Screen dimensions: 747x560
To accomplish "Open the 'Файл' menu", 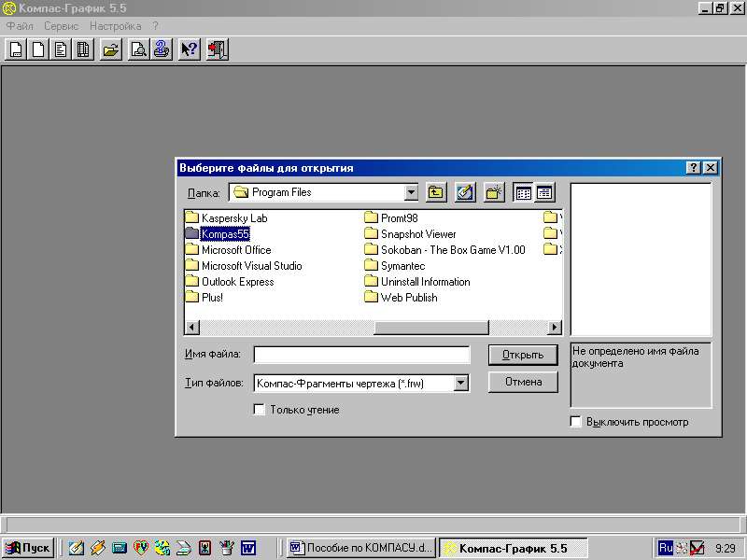I will (x=20, y=26).
